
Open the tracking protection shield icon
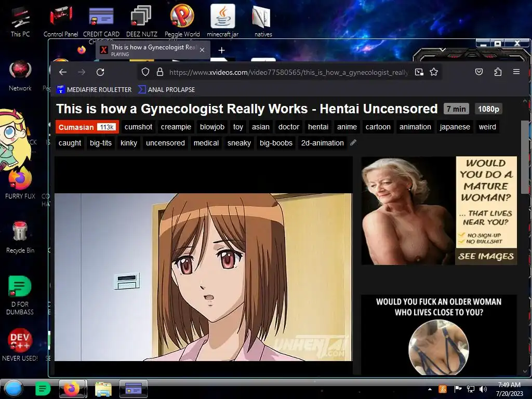pos(145,72)
